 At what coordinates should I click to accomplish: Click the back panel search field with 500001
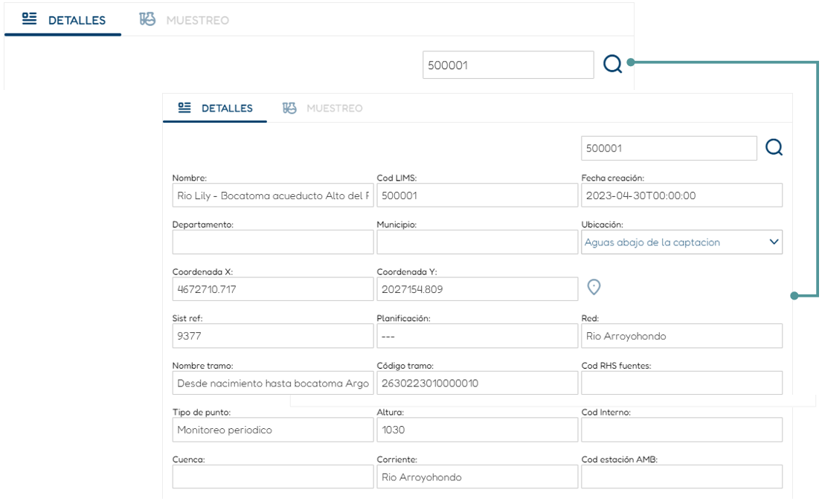pyautogui.click(x=508, y=65)
